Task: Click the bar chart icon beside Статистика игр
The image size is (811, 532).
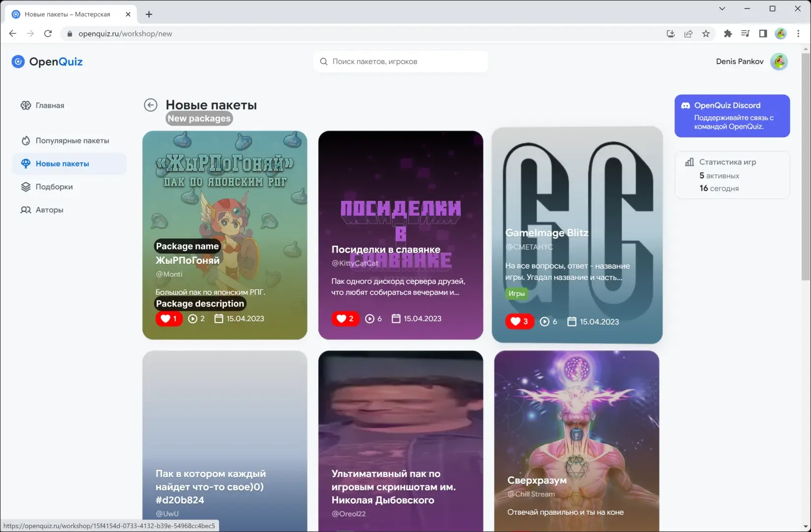Action: (x=689, y=162)
